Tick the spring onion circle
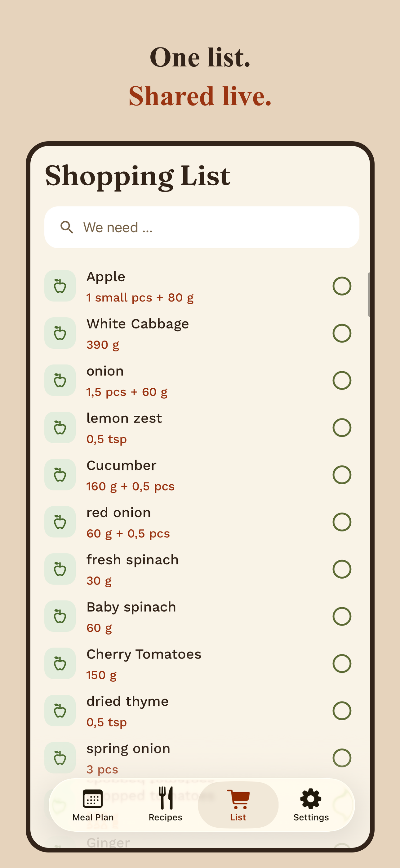 [342, 758]
